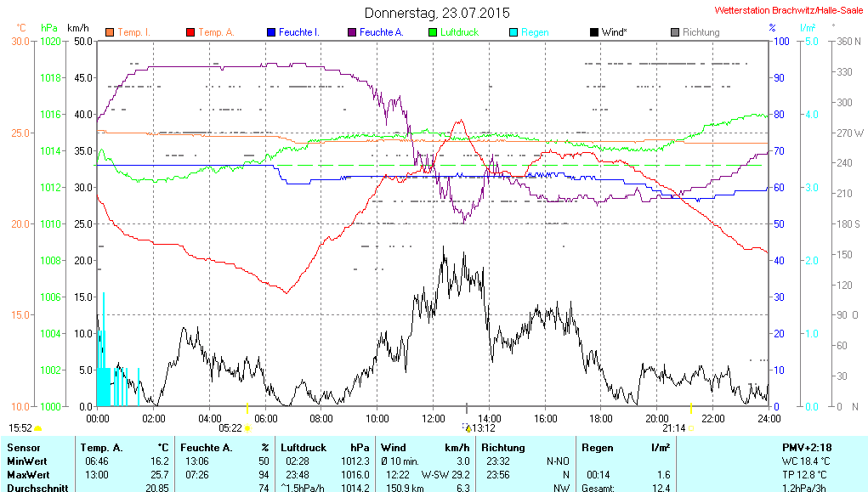Viewport: 868px width, 492px height.
Task: Select the Wind km/h column header
Action: (x=425, y=447)
